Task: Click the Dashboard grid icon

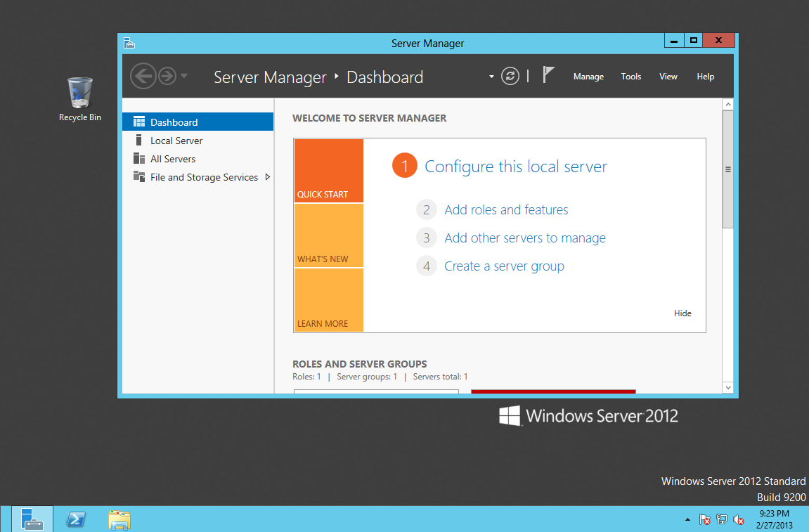Action: click(139, 122)
